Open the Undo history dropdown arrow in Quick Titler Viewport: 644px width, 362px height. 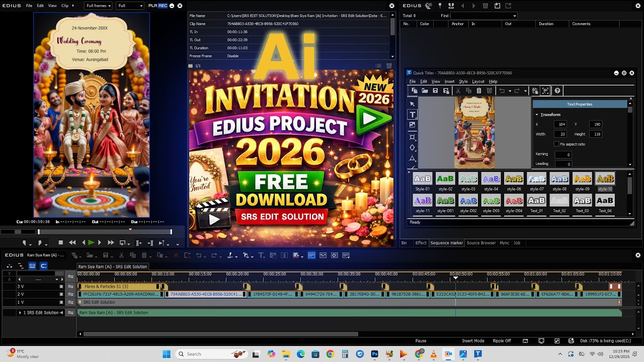[x=509, y=91]
